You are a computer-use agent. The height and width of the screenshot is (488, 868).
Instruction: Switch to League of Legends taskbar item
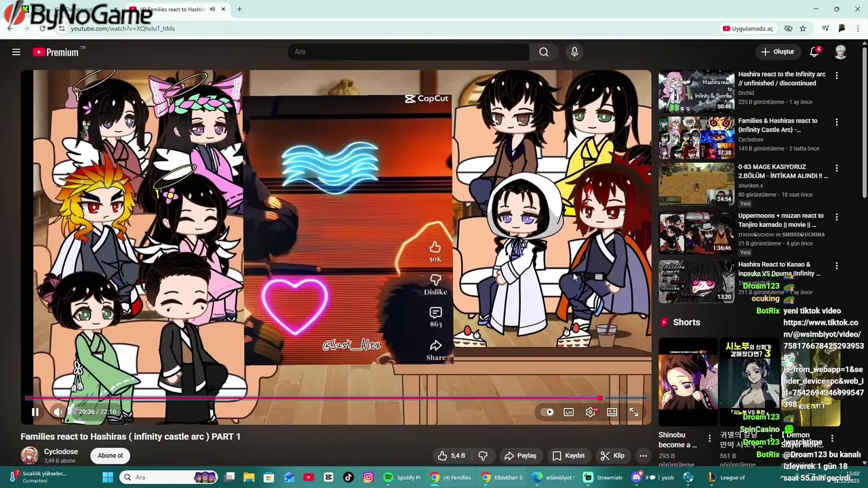coord(727,477)
